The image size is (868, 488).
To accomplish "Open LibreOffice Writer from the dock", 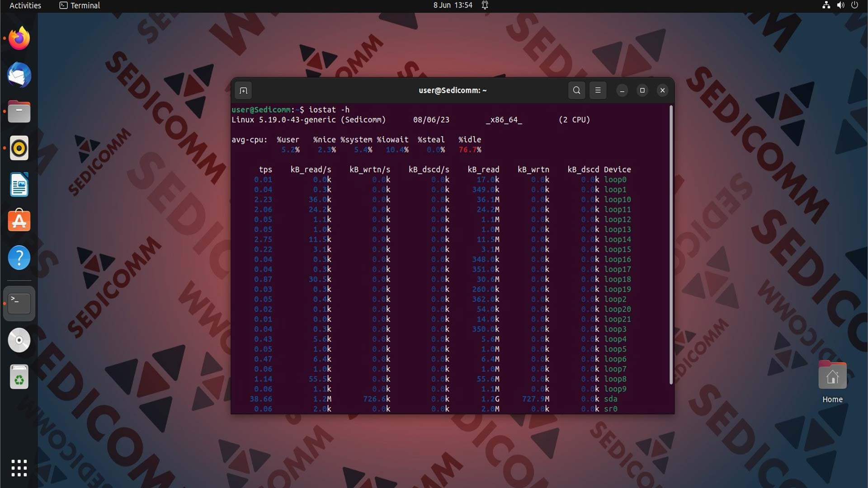I will coord(19,185).
